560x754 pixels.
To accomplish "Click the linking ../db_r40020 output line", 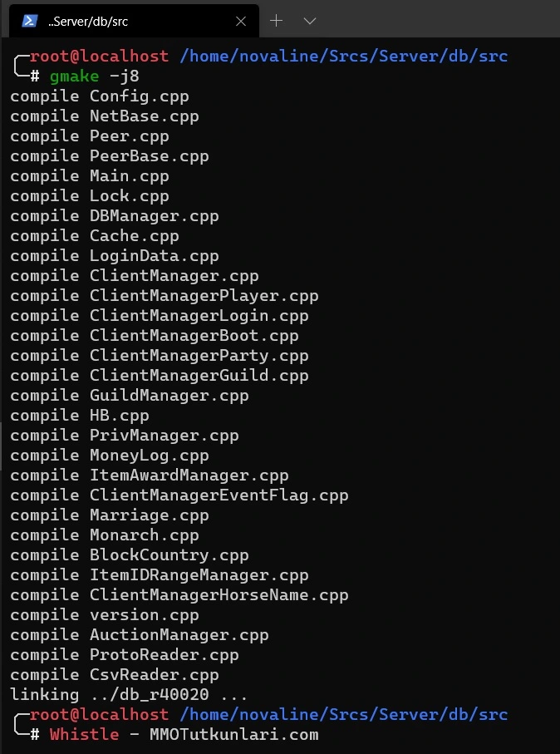I will click(x=129, y=695).
